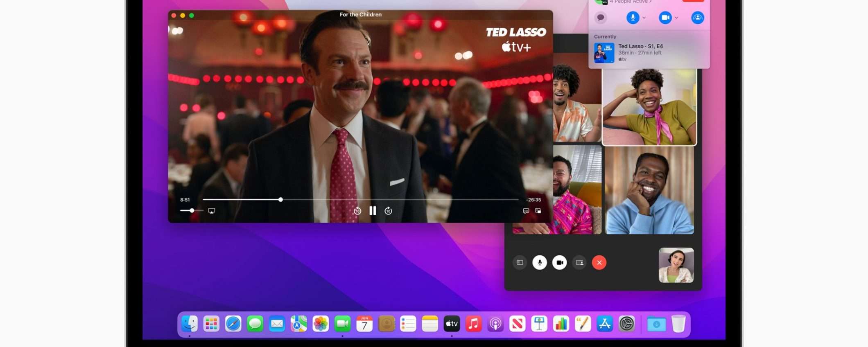
Task: Enable picture-in-picture for the video
Action: click(x=538, y=211)
